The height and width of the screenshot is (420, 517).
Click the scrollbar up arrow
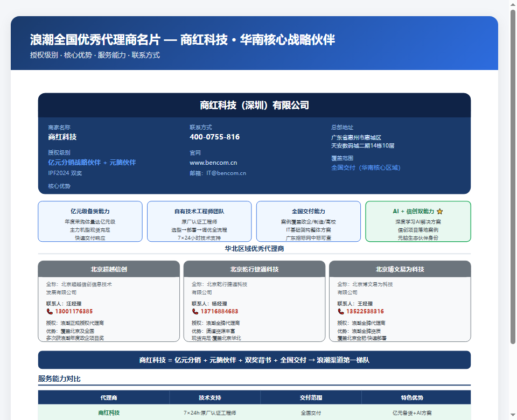coord(513,4)
